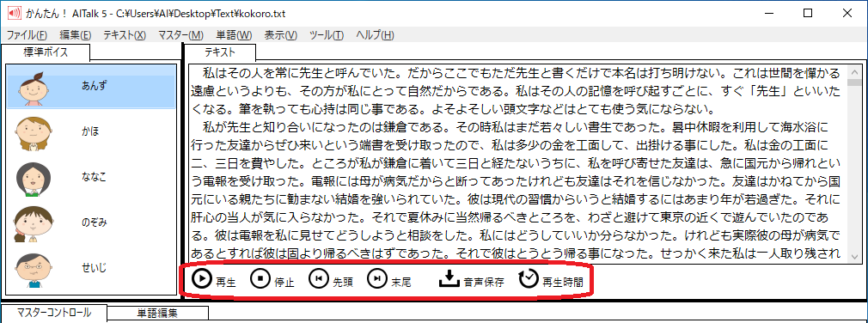
Task: Save audio using 音声保存 icon
Action: 471,279
